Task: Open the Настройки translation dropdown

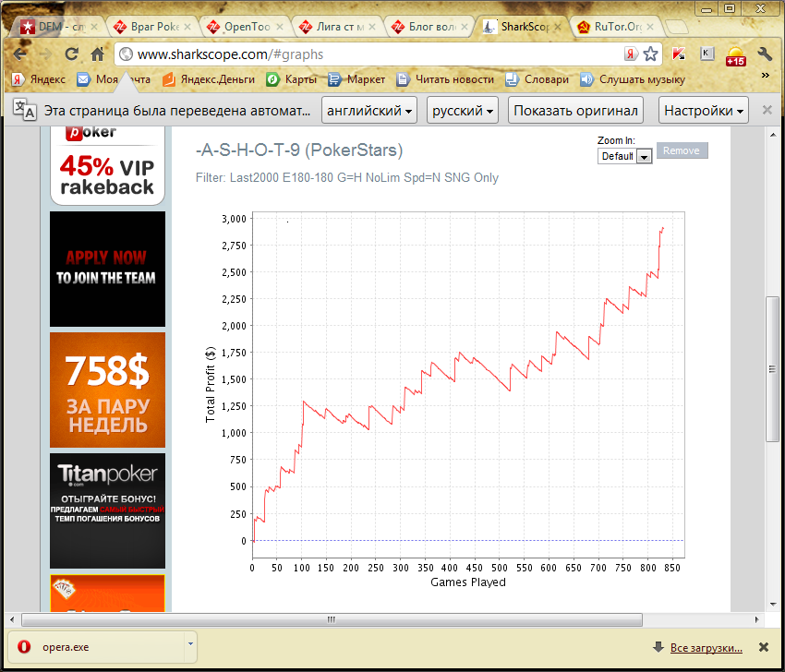Action: tap(704, 110)
